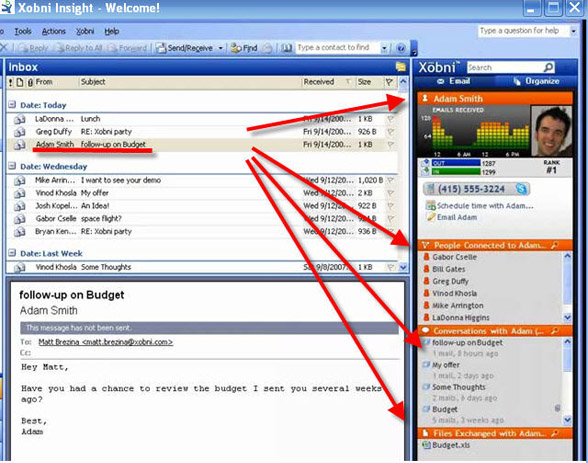
Task: Select Josh Kopelman's 'An Idea!' email
Action: point(202,206)
